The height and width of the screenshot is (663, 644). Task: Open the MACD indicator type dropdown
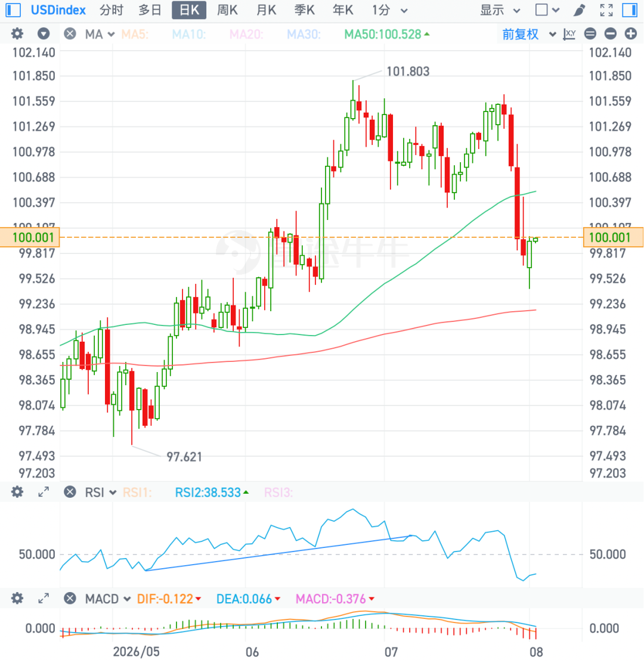tap(108, 599)
